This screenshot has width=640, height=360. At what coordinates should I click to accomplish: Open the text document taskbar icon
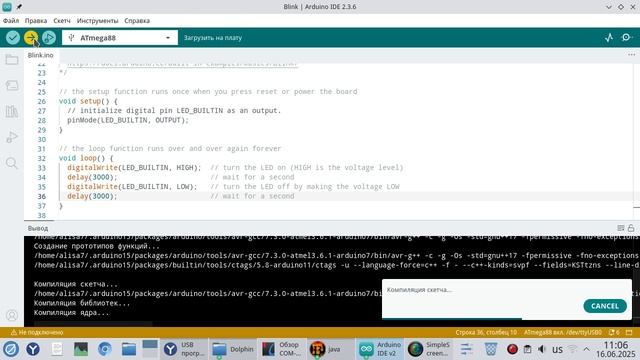pos(57,349)
